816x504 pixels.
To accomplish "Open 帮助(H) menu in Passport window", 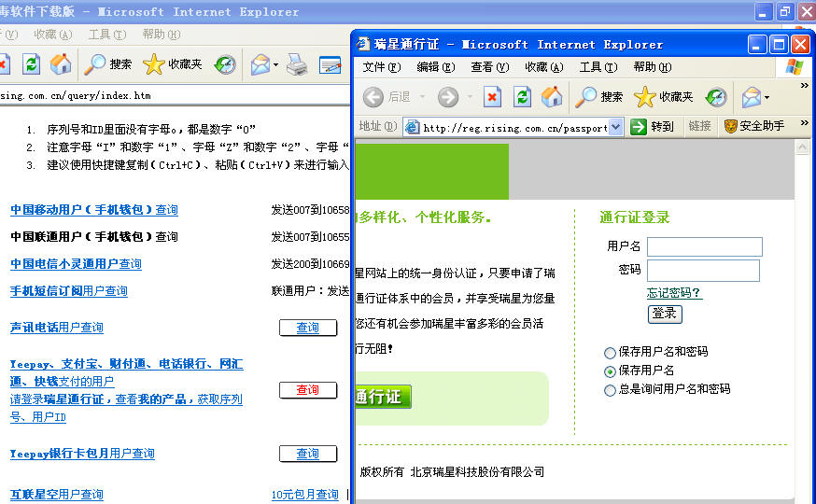I will coord(652,67).
